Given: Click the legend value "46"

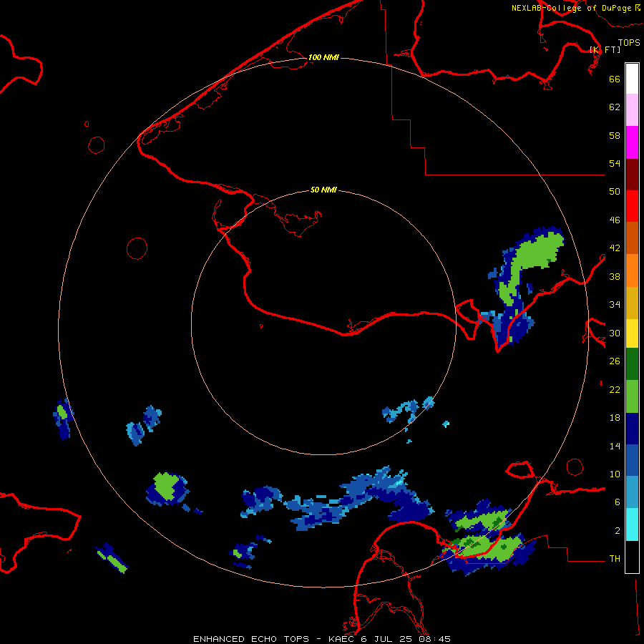Looking at the screenshot, I should pyautogui.click(x=615, y=220).
